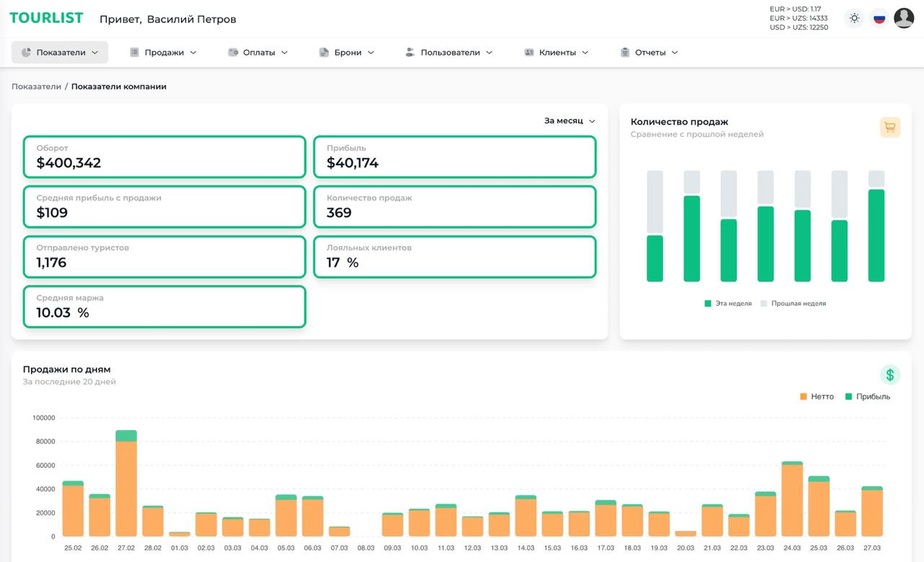Click the Привет, Василий Петров greeting
924x562 pixels.
(x=167, y=19)
